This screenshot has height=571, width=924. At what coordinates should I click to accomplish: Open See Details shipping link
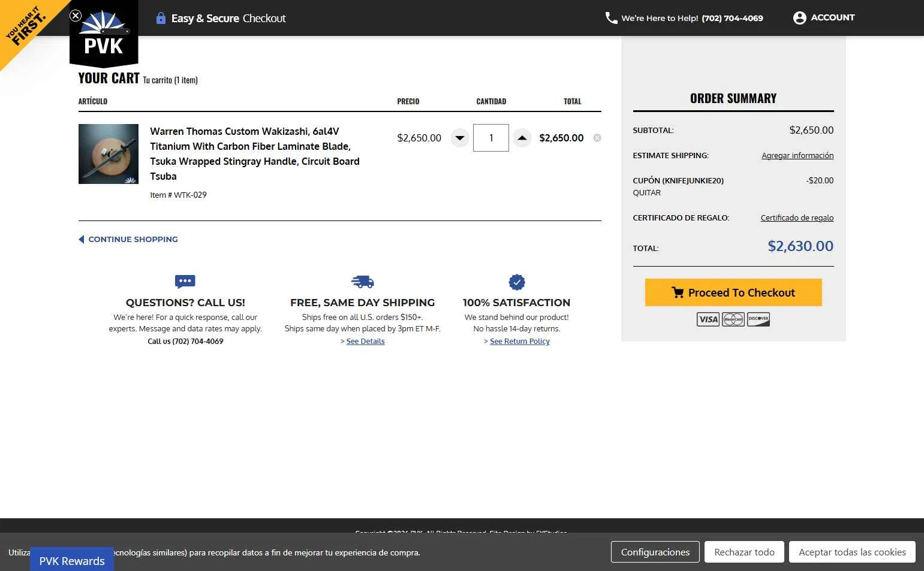[366, 342]
